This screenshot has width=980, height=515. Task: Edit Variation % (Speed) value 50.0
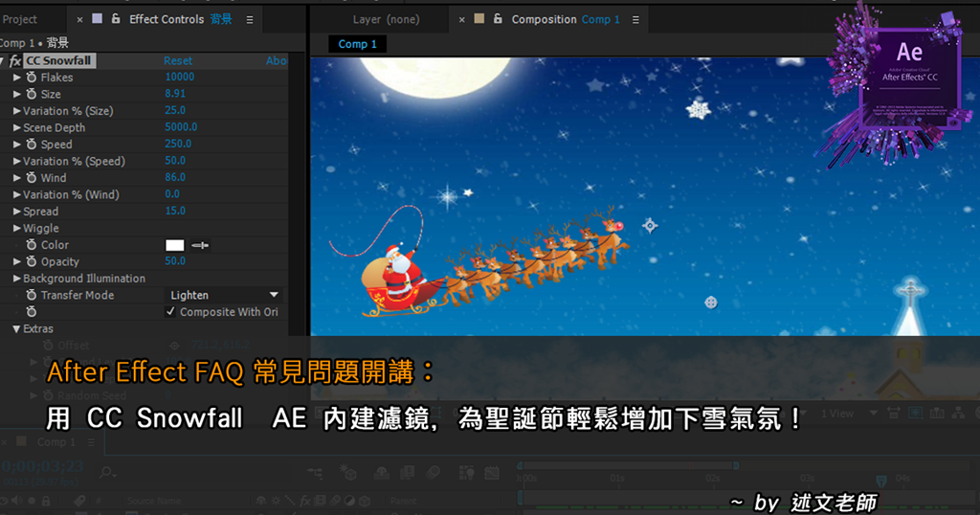175,161
